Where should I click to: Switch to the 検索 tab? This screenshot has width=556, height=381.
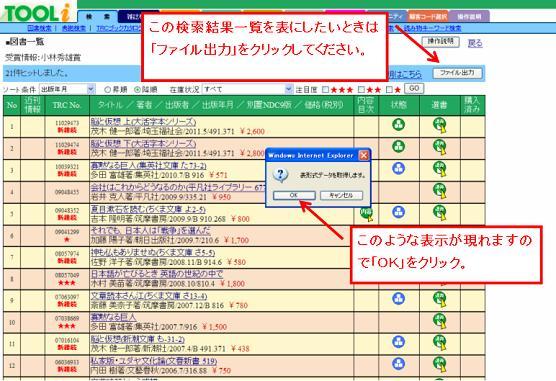pos(98,17)
